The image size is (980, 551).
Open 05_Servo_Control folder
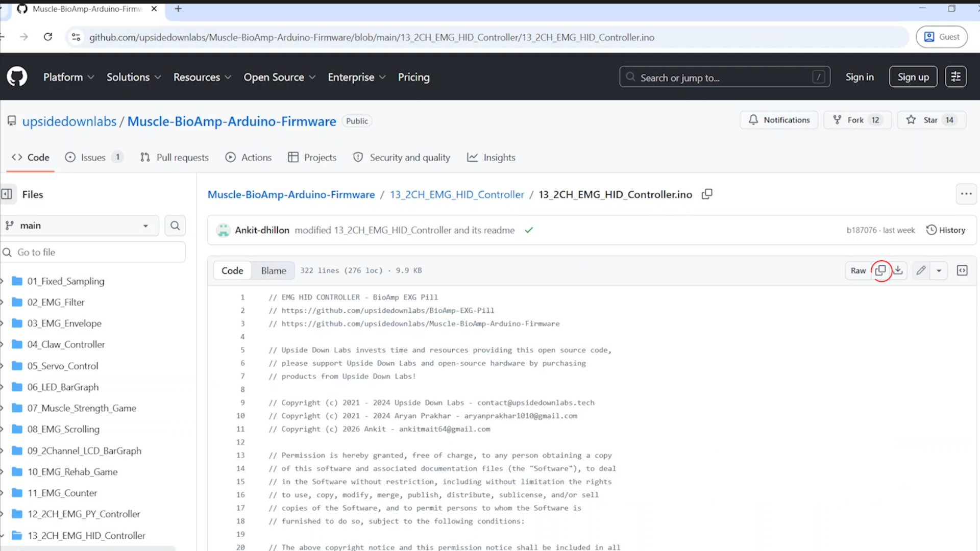click(63, 366)
